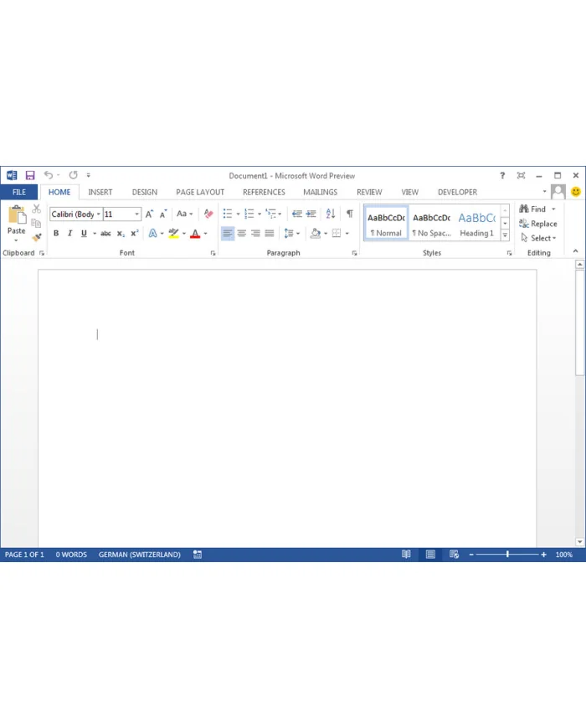Decrease paragraph indent
This screenshot has width=586, height=728.
(x=297, y=214)
